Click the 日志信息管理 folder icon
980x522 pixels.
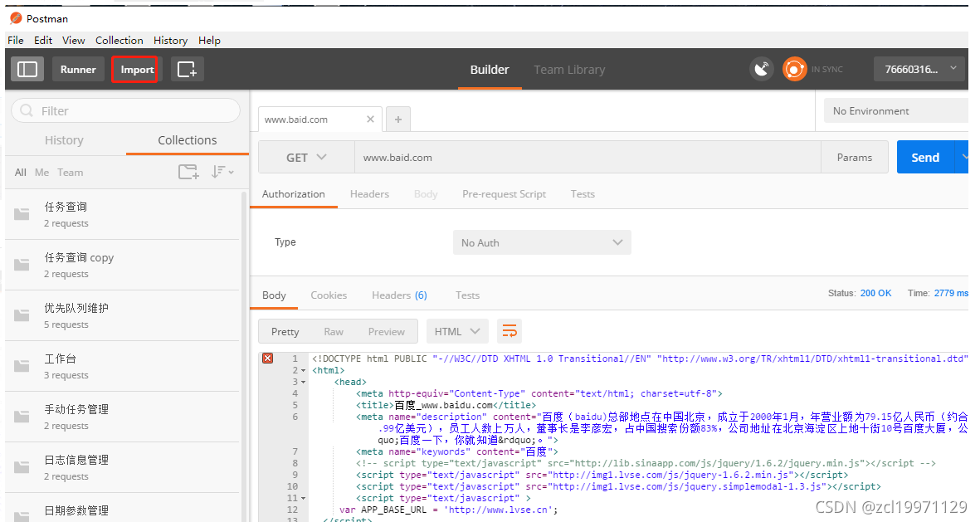[x=22, y=467]
